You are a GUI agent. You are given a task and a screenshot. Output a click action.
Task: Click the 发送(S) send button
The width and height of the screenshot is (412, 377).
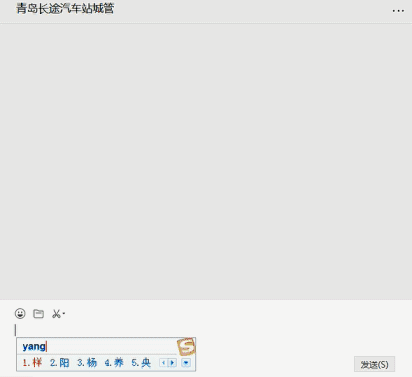374,364
